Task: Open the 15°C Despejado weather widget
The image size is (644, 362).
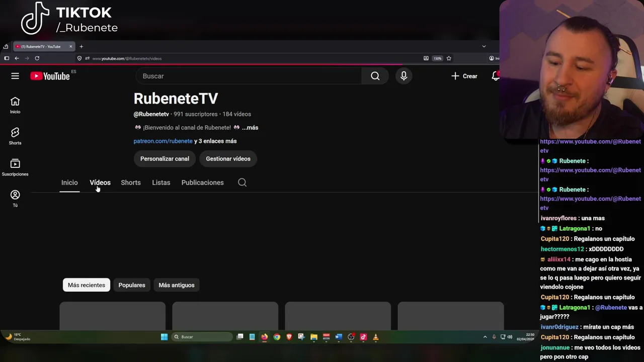Action: [18, 337]
